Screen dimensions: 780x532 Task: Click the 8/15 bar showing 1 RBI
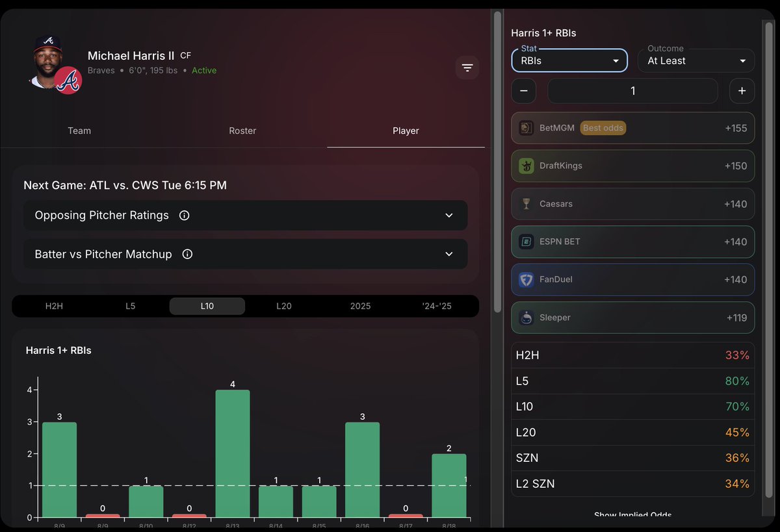tap(319, 501)
